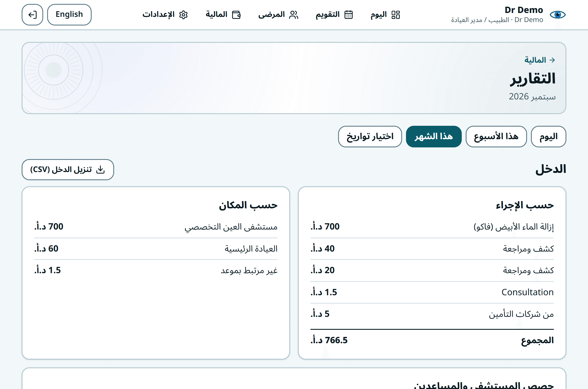Viewport: 588px width, 389px height.
Task: Download income CSV via تنزيل الدخل button
Action: pos(68,170)
